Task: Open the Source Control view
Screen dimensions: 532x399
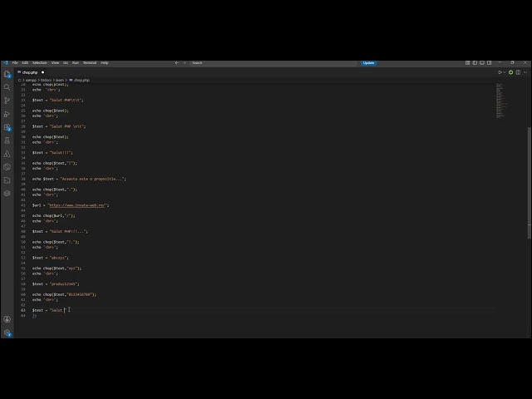Action: coord(7,101)
